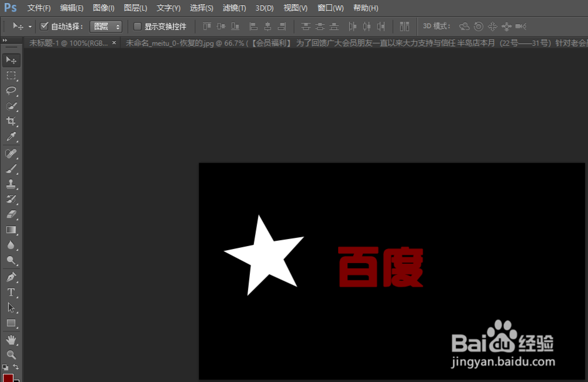Select the Crop tool
Viewport: 588px width, 382px height.
[11, 121]
